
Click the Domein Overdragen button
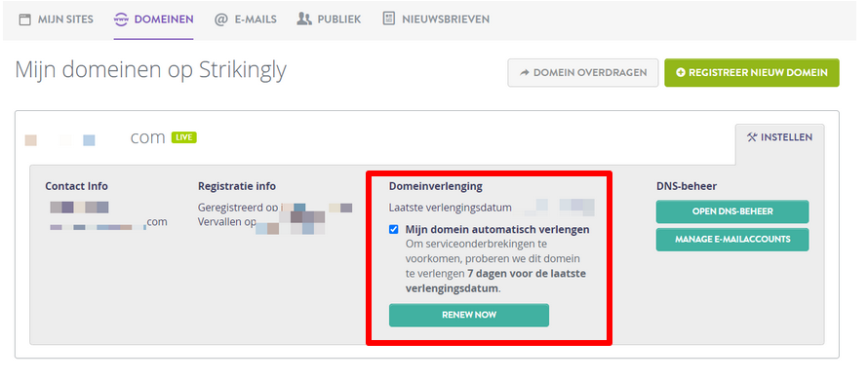[583, 72]
